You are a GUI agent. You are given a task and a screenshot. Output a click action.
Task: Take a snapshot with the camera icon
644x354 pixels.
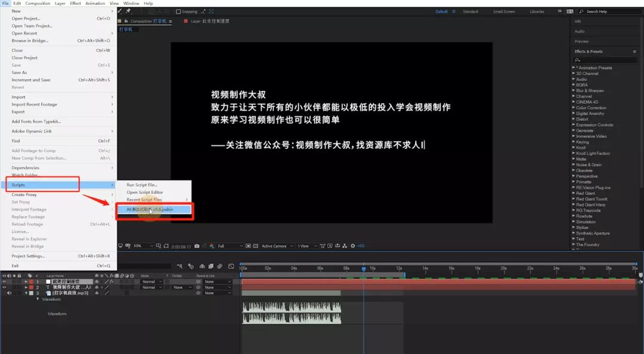tap(197, 246)
